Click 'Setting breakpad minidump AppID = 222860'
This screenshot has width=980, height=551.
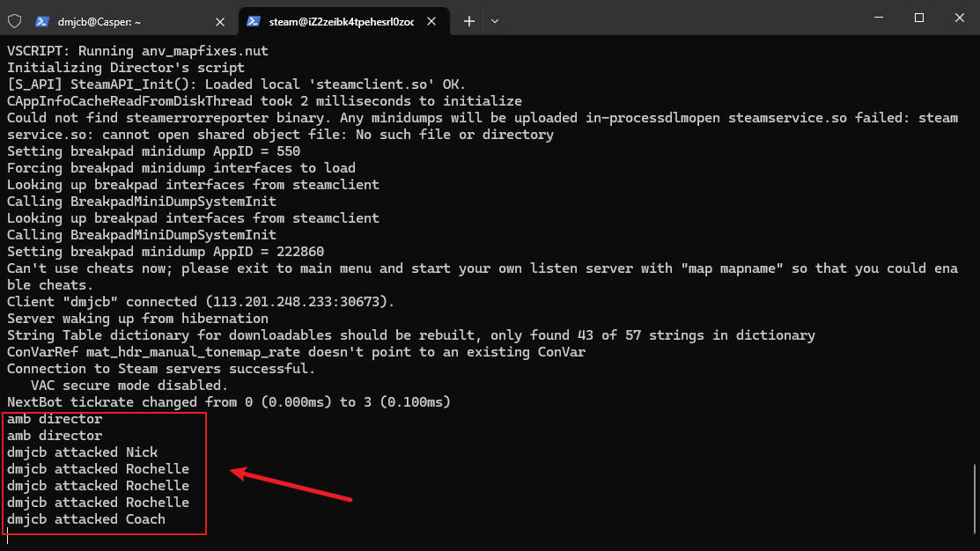tap(166, 252)
